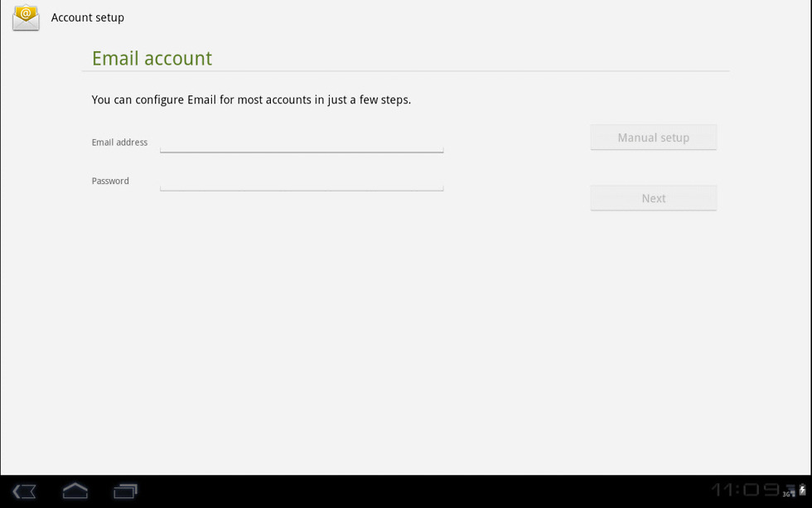Click the "Password" field label
The image size is (812, 508).
point(110,181)
